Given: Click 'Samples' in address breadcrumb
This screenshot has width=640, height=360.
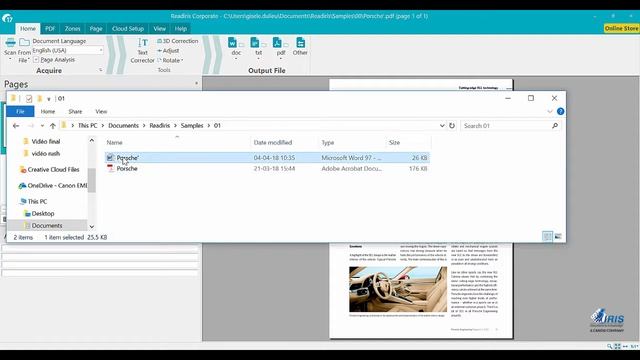Looking at the screenshot, I should coord(192,125).
